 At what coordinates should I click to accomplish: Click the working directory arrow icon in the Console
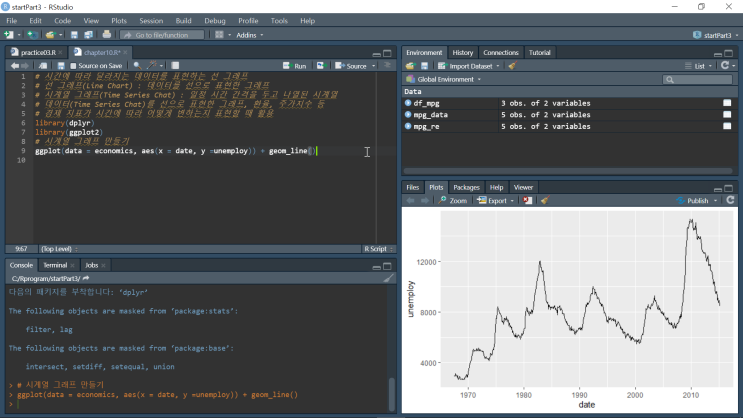point(86,278)
